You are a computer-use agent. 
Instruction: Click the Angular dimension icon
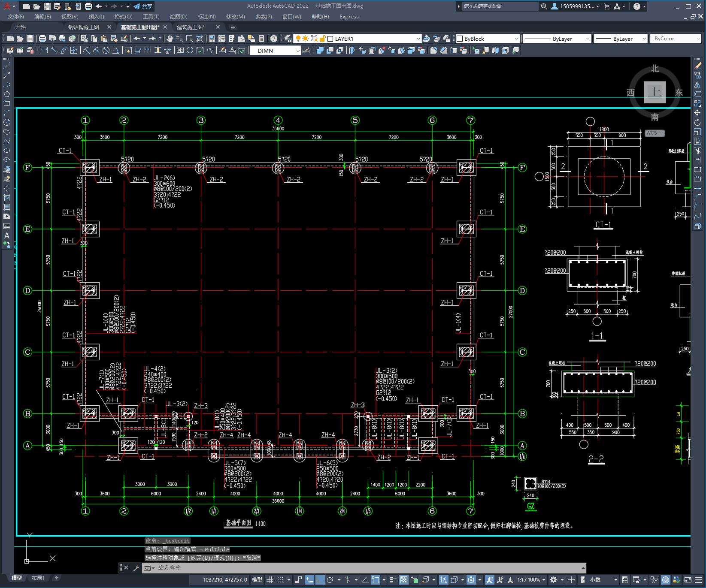pyautogui.click(x=115, y=50)
